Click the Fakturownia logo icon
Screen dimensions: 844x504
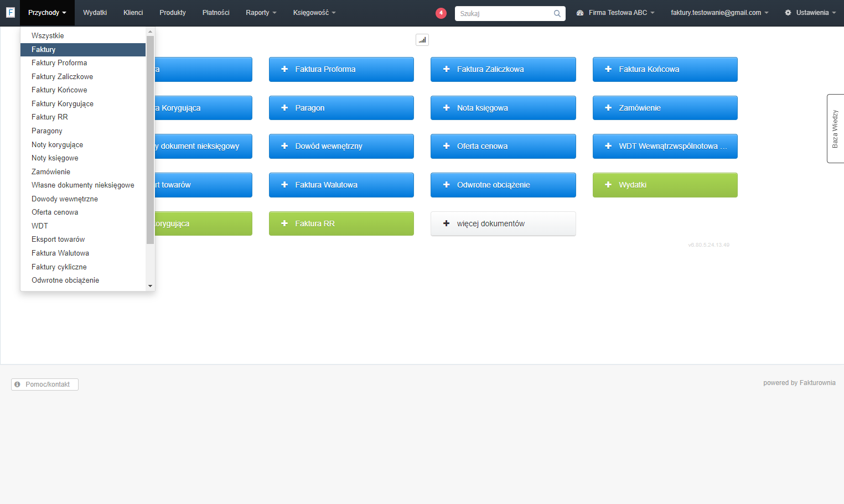pos(10,12)
